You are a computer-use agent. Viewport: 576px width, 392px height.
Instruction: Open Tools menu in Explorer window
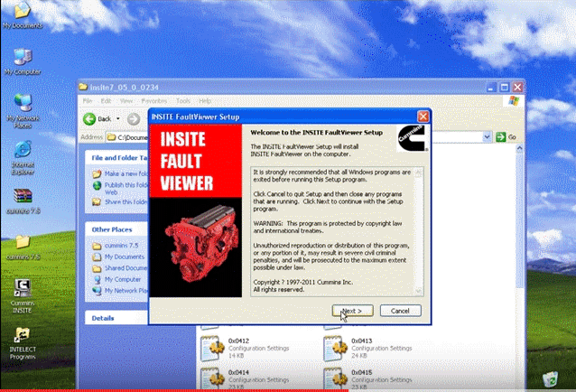coord(183,100)
